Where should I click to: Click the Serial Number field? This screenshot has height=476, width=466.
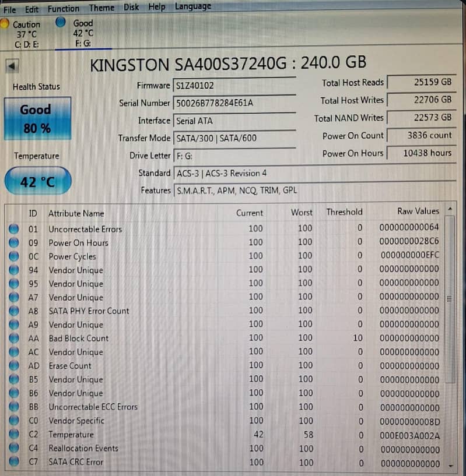pyautogui.click(x=234, y=103)
